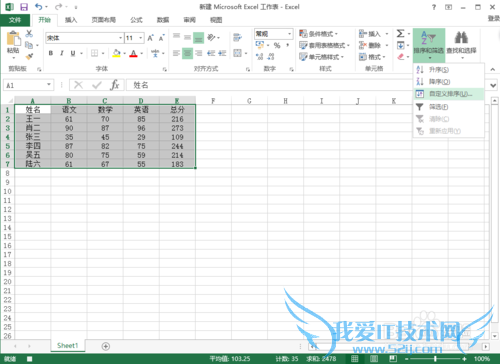Choose Filter menu entry
Viewport: 500px width, 364px height.
click(x=449, y=107)
